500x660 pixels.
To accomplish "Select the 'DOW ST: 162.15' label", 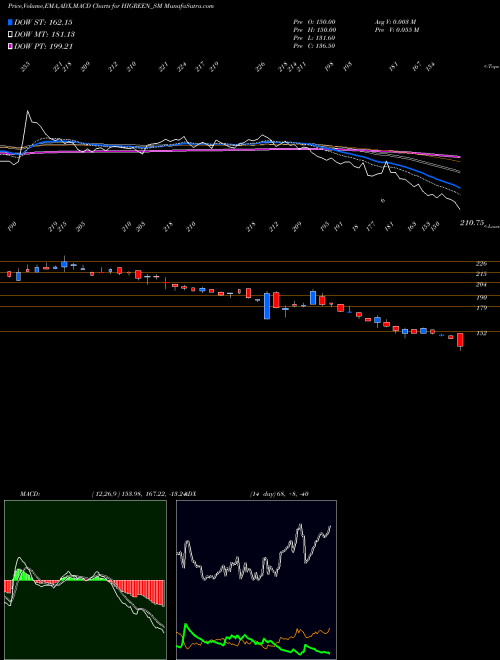I will [43, 22].
